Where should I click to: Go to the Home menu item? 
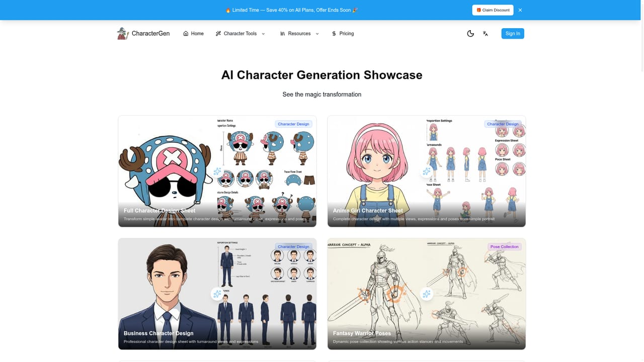193,34
